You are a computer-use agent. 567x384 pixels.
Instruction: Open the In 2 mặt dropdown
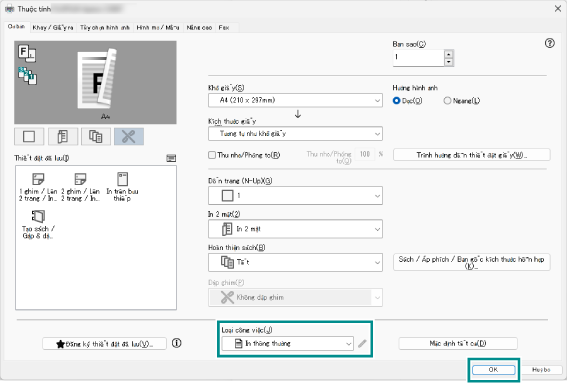pyautogui.click(x=295, y=229)
